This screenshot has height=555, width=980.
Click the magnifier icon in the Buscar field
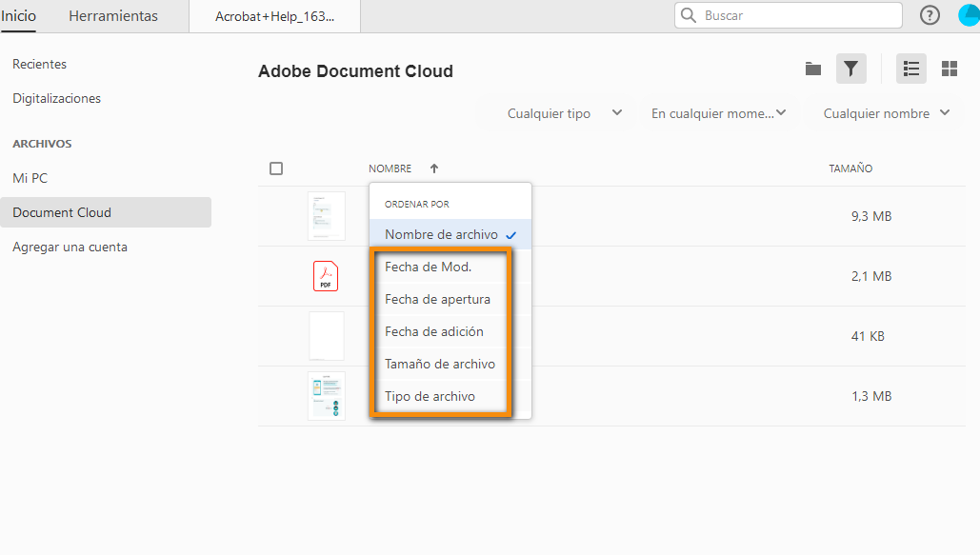(x=687, y=15)
